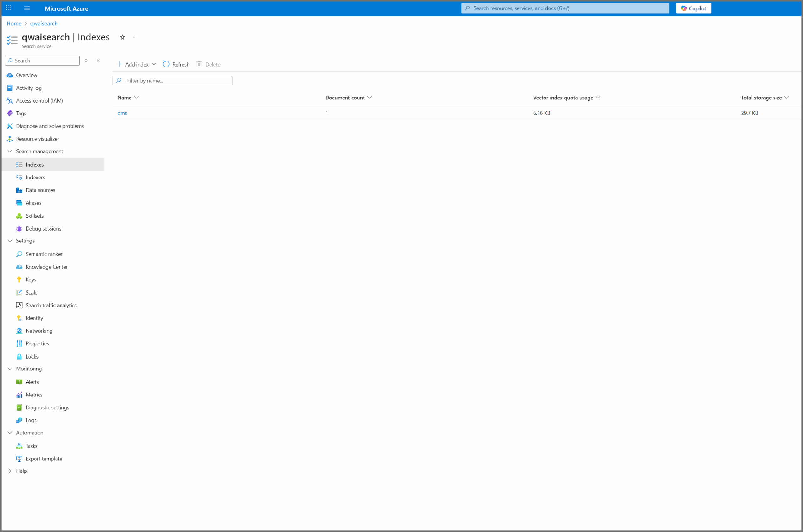This screenshot has width=803, height=532.
Task: Click the Filter by name input field
Action: pos(176,81)
